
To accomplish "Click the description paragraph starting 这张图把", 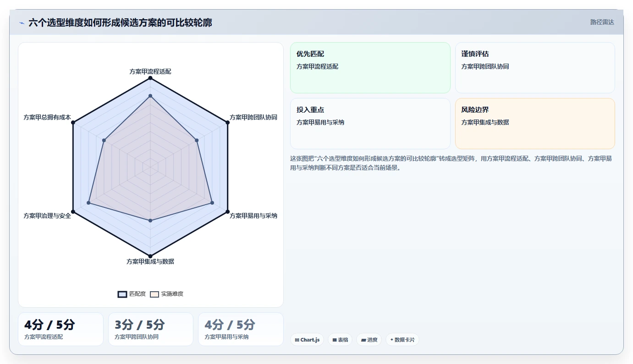I will coord(451,163).
